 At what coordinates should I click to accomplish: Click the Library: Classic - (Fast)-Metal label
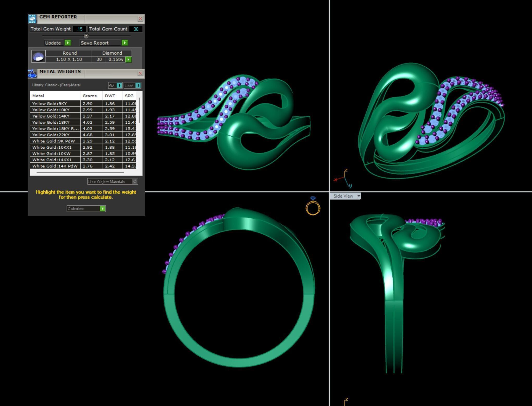pos(56,85)
